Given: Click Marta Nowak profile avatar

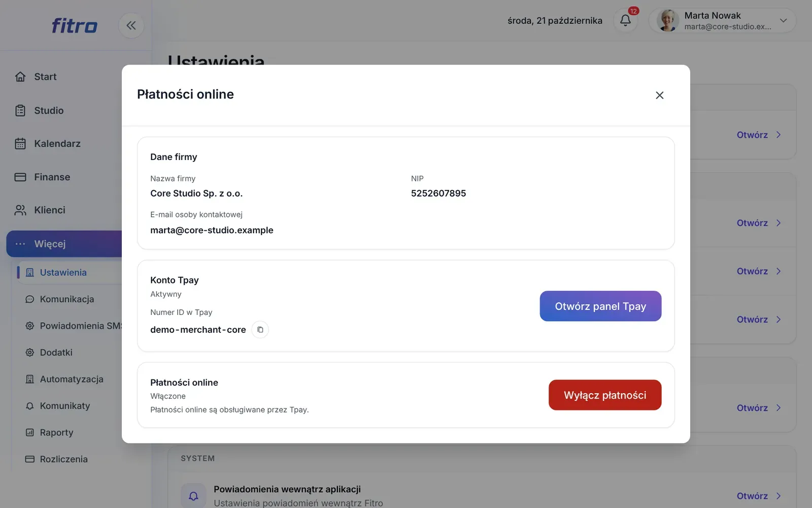Looking at the screenshot, I should coord(667,21).
